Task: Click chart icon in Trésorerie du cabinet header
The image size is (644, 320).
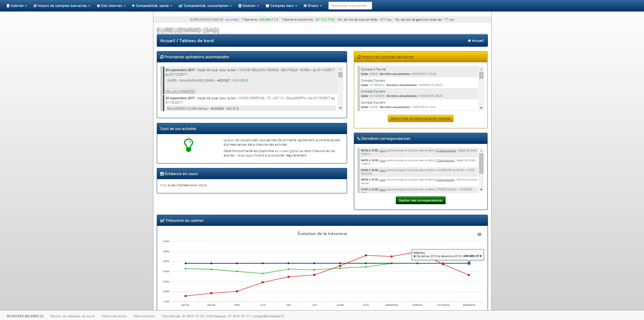Action: [162, 220]
